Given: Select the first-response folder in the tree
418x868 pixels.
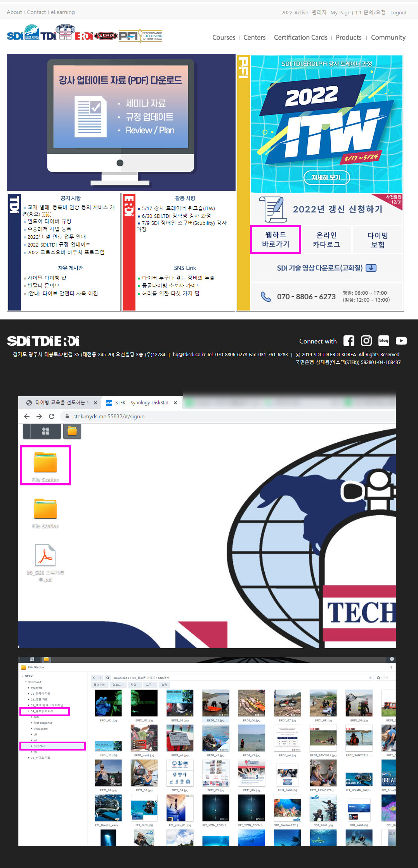Looking at the screenshot, I should point(43,723).
